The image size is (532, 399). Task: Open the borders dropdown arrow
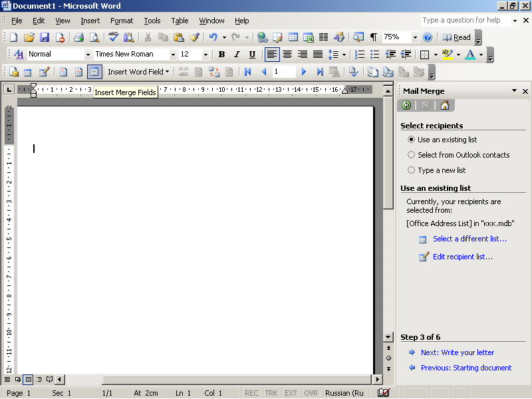point(436,55)
